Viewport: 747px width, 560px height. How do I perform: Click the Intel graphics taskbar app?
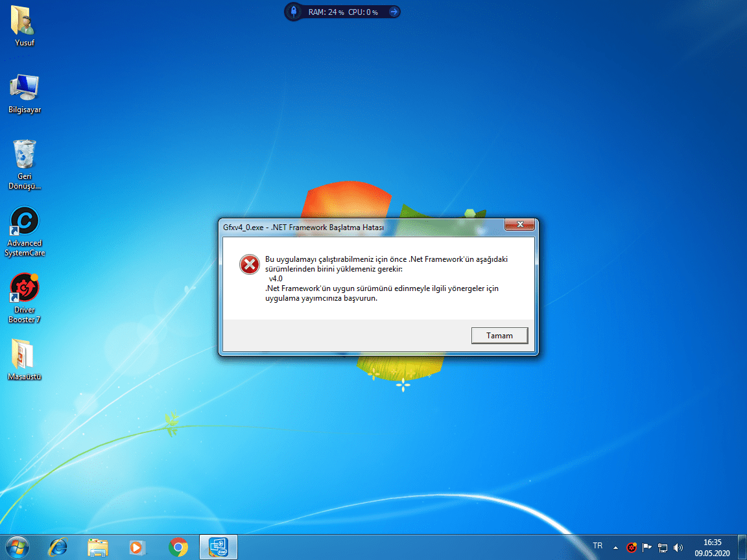[218, 547]
